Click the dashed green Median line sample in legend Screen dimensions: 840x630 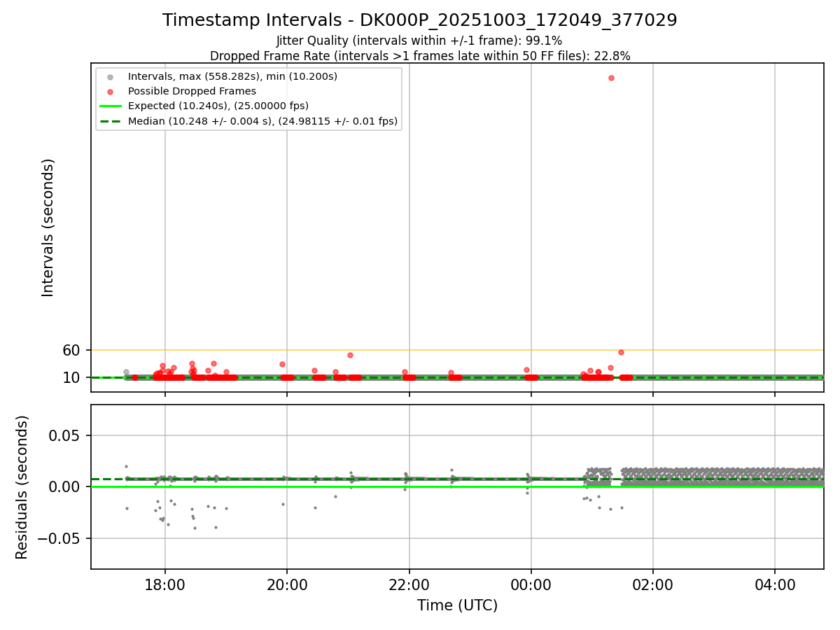point(111,121)
